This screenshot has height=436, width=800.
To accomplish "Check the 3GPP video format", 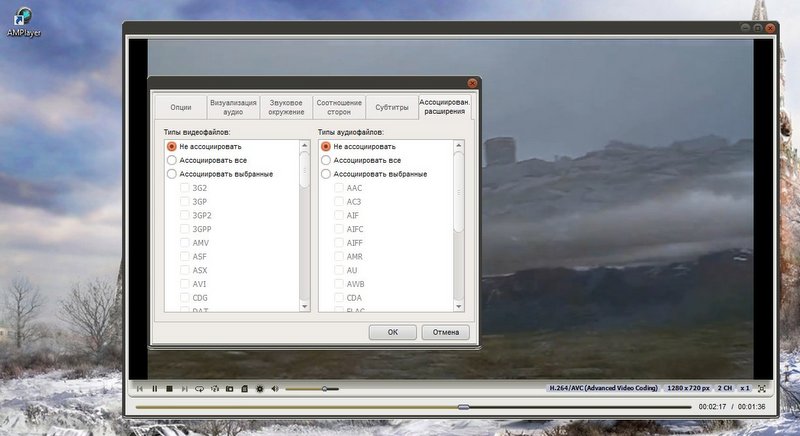I will point(185,229).
